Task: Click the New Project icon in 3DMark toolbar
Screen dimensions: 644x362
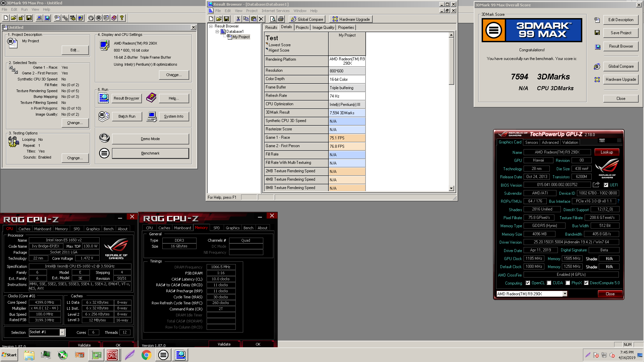Action: (6, 18)
